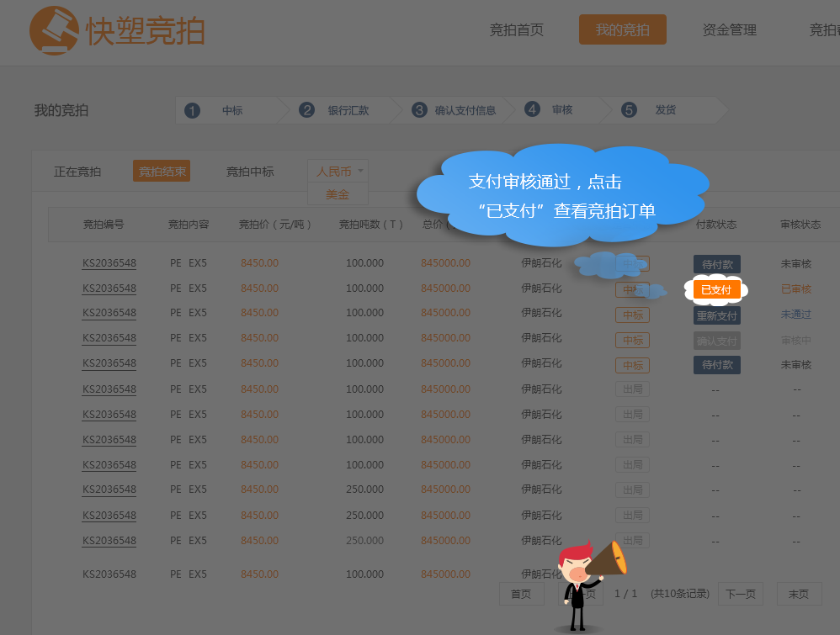Click the (共10条记录) record count text

point(680,593)
